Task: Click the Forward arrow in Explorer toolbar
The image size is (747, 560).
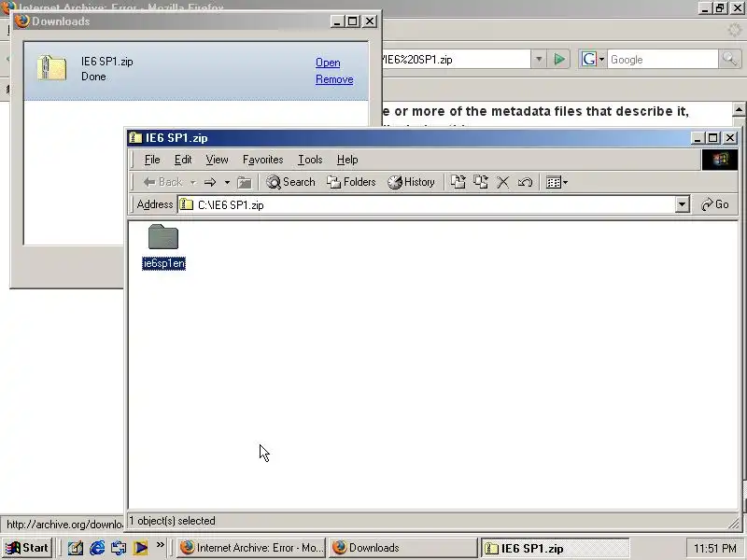Action: coord(210,182)
